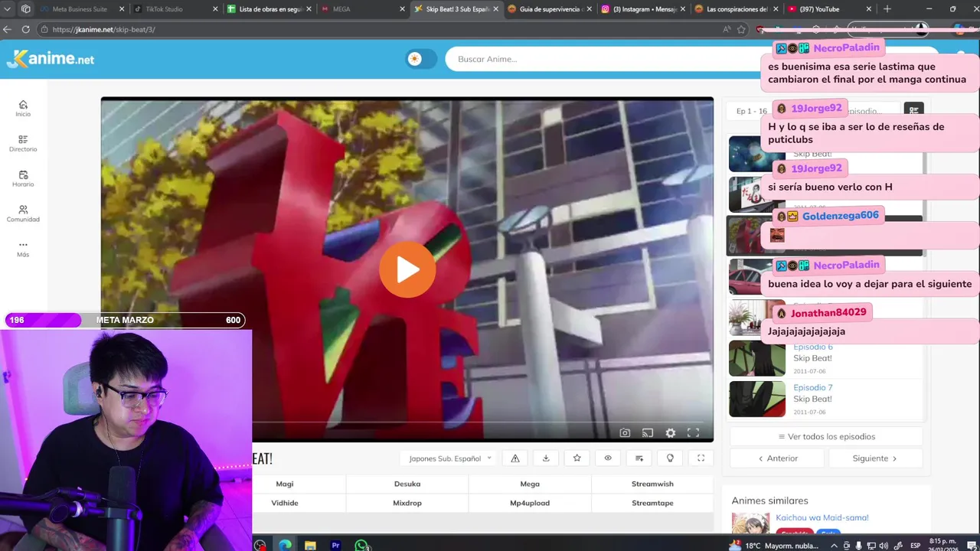Switch to the Meta Business Suite tab
Viewport: 980px width, 551px height.
point(80,9)
